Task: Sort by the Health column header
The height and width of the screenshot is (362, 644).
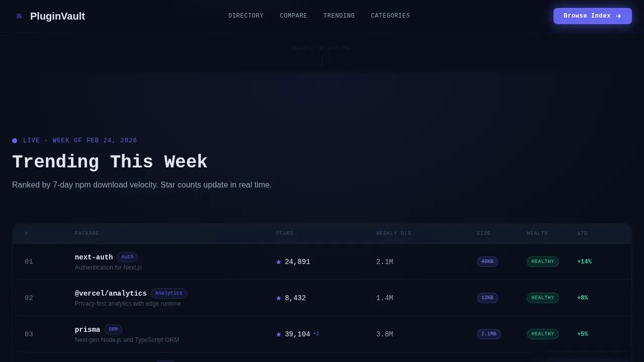Action: [537, 233]
